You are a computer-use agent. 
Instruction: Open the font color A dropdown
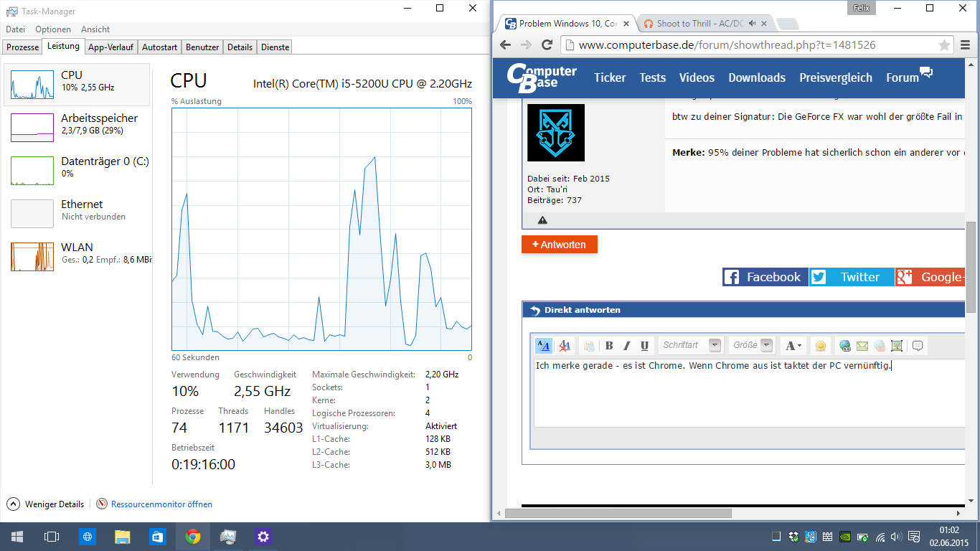point(793,346)
